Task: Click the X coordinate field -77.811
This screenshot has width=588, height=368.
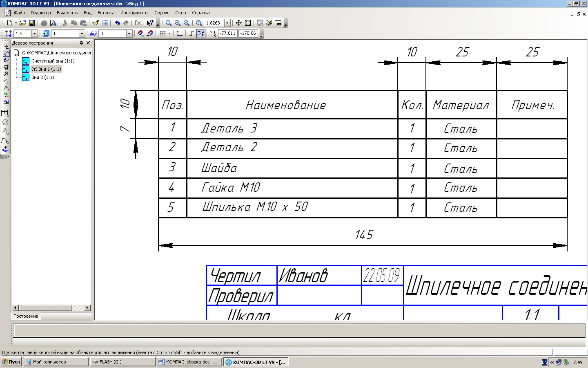Action: tap(228, 34)
